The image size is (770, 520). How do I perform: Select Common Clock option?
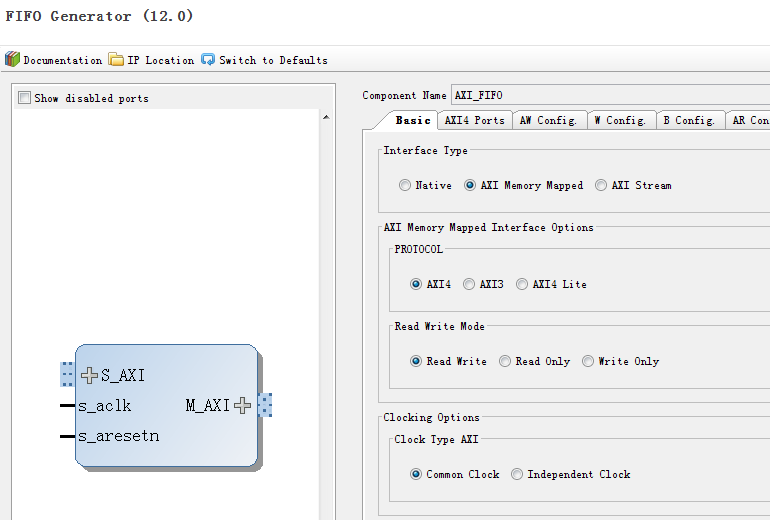[416, 474]
